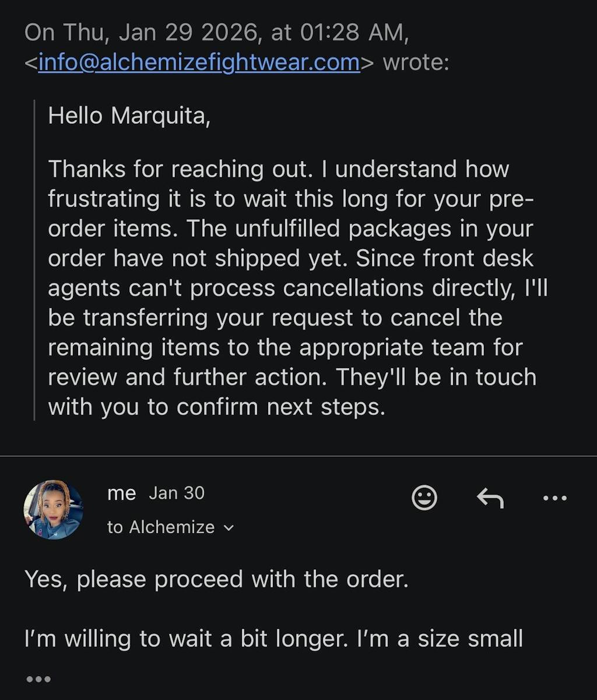This screenshot has width=597, height=700.
Task: Tap the reply arrow icon
Action: click(490, 498)
